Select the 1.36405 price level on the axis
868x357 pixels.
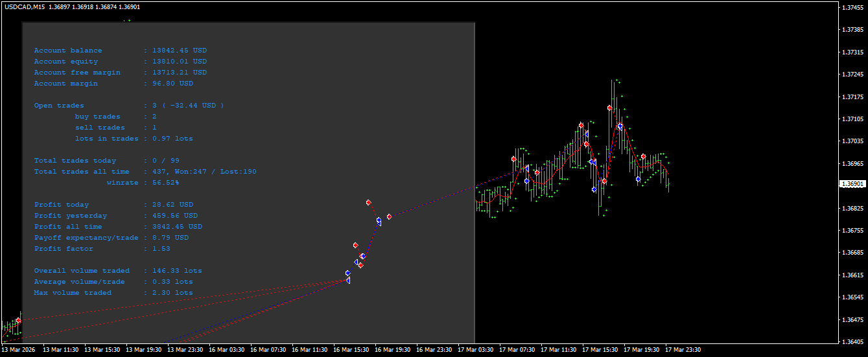(x=851, y=341)
